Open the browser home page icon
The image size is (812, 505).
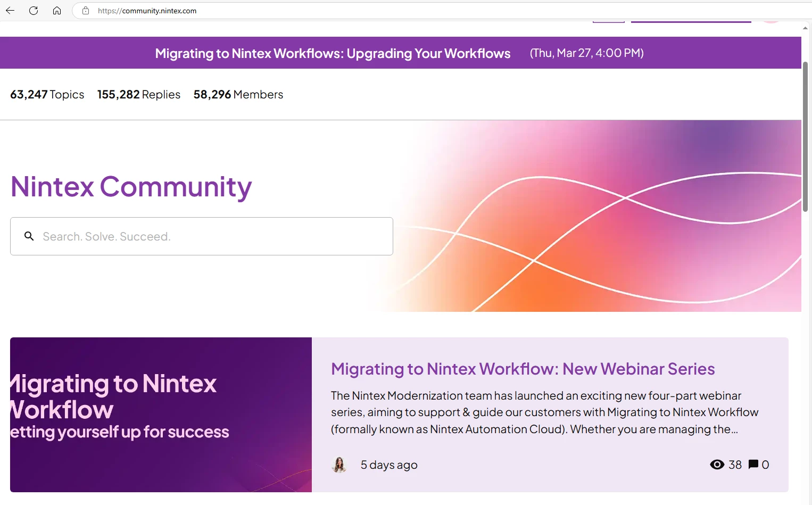(57, 11)
